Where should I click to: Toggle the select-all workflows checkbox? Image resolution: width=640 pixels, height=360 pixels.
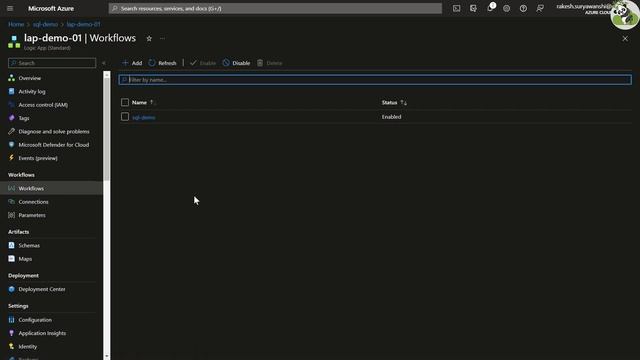click(x=125, y=102)
